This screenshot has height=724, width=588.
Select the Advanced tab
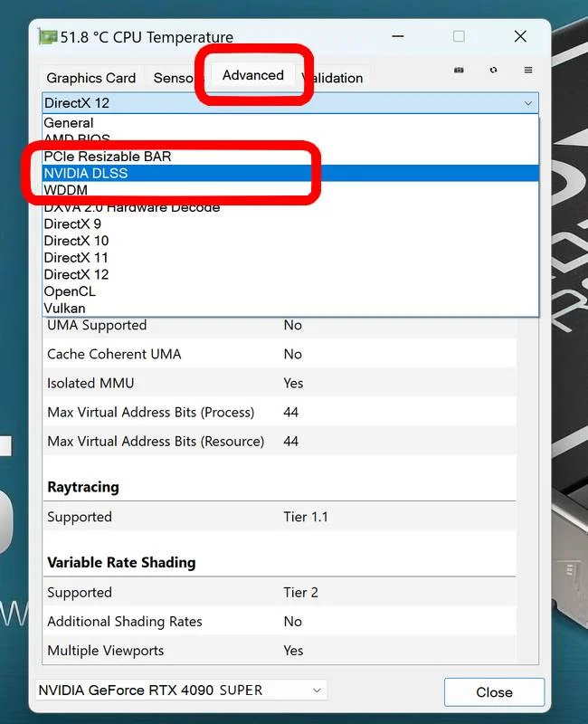coord(253,75)
